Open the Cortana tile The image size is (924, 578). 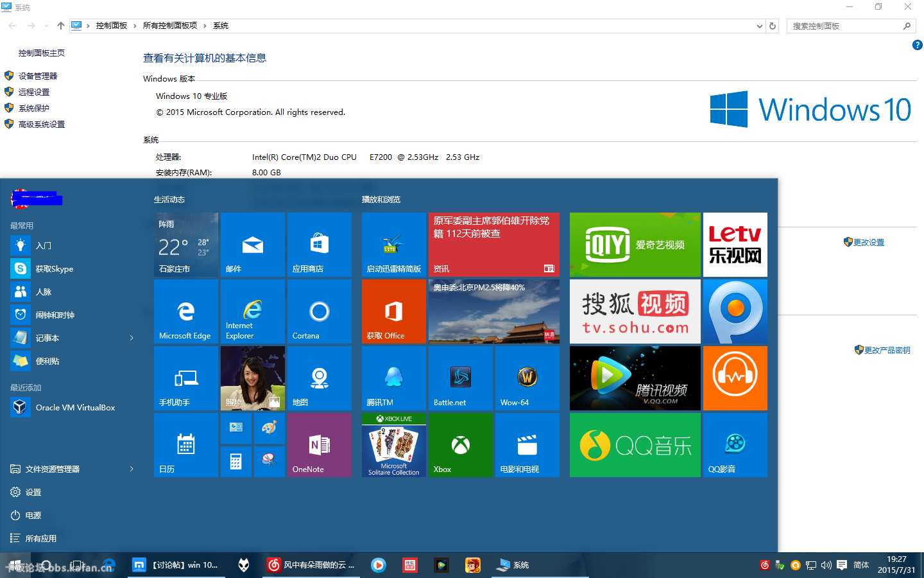pyautogui.click(x=320, y=311)
